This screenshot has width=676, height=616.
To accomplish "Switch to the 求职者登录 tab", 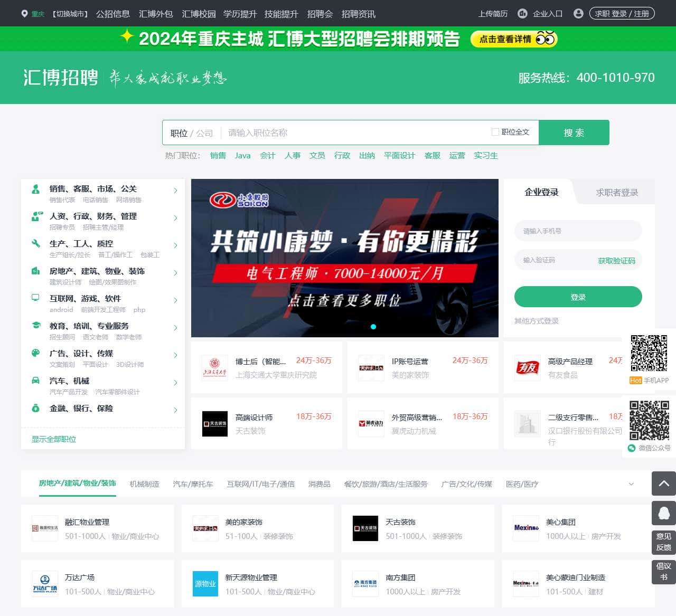I will pyautogui.click(x=617, y=193).
